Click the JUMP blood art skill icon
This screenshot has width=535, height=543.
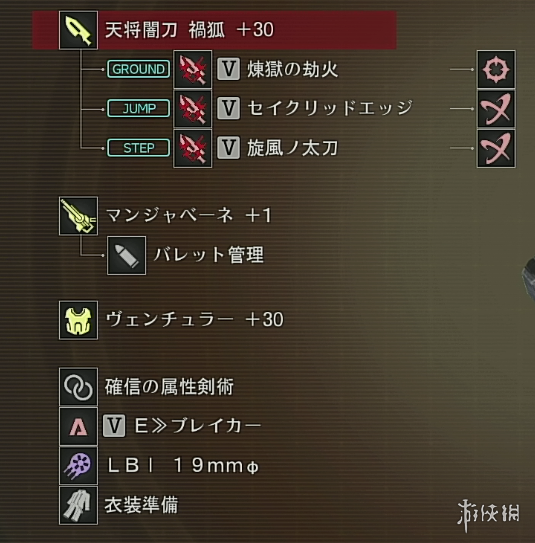click(x=193, y=108)
